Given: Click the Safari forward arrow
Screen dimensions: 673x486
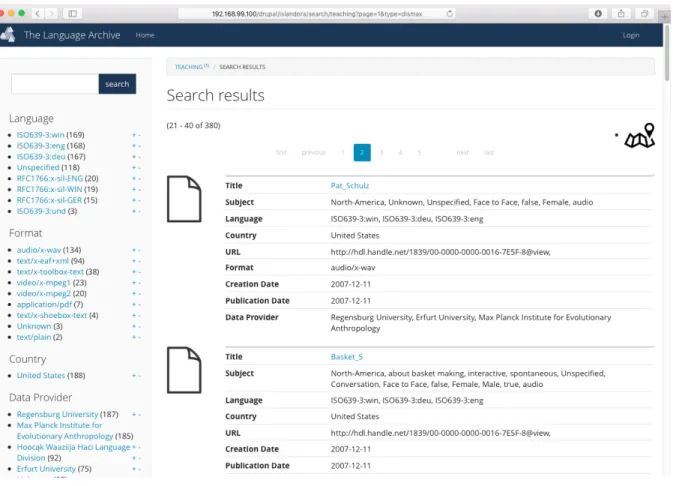Looking at the screenshot, I should 52,14.
